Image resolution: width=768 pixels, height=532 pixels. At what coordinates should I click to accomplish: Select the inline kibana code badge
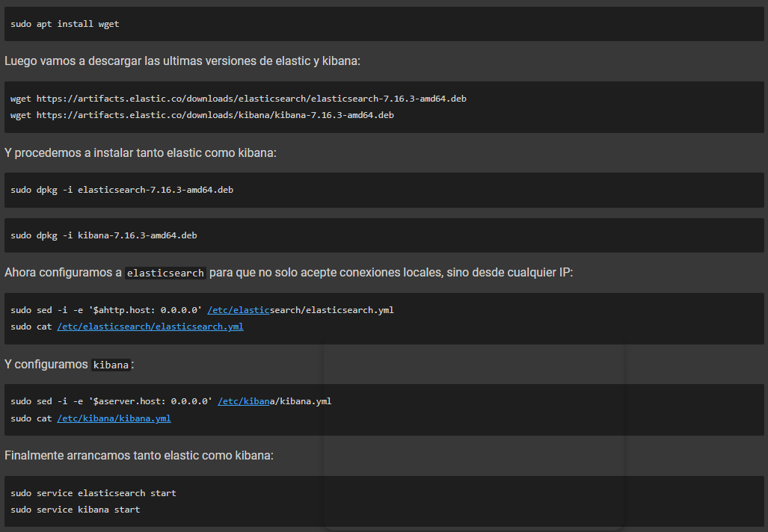111,365
